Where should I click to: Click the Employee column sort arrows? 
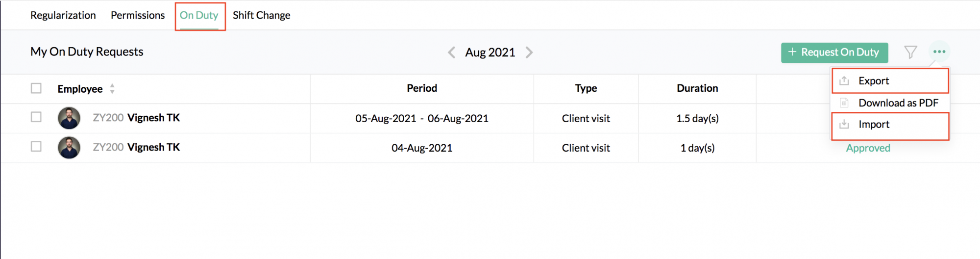pyautogui.click(x=112, y=88)
